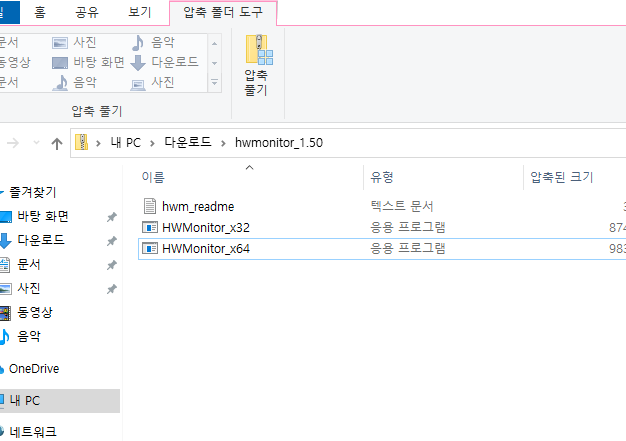Switch to the 홈 ribbon tab
The image size is (626, 441).
click(40, 12)
